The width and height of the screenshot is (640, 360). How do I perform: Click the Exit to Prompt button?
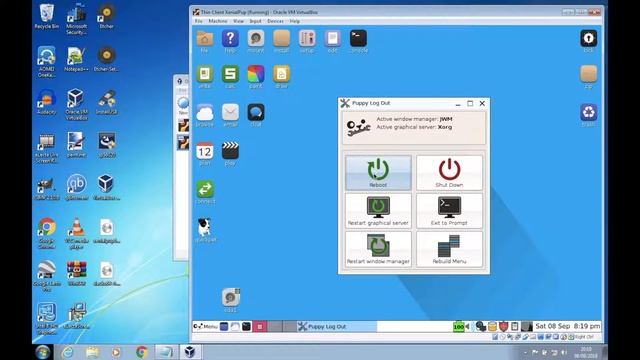(449, 211)
